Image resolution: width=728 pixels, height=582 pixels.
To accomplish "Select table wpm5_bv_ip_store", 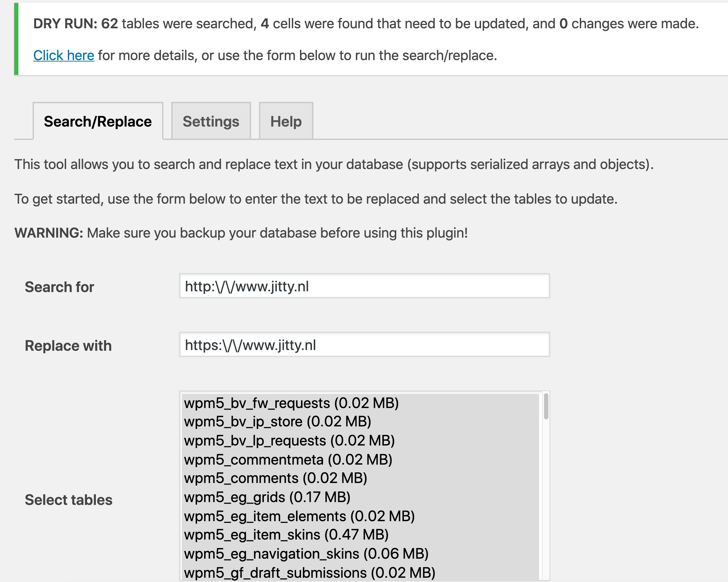I will (360, 422).
